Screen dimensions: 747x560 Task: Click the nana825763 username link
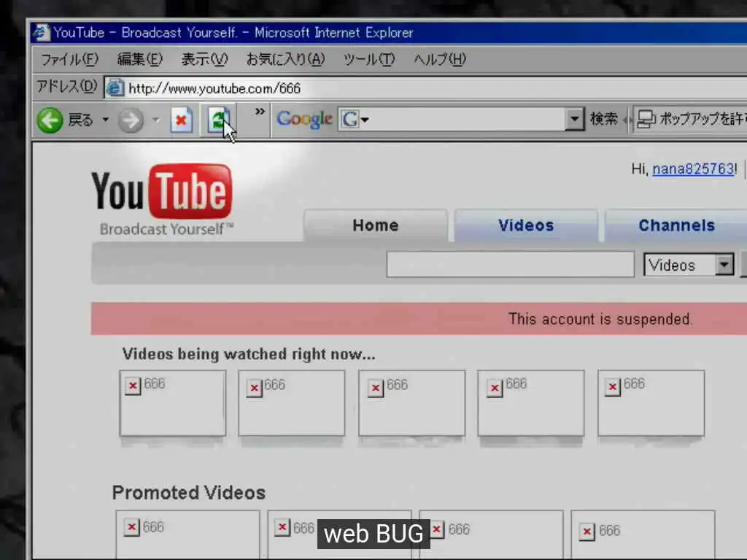pyautogui.click(x=693, y=168)
